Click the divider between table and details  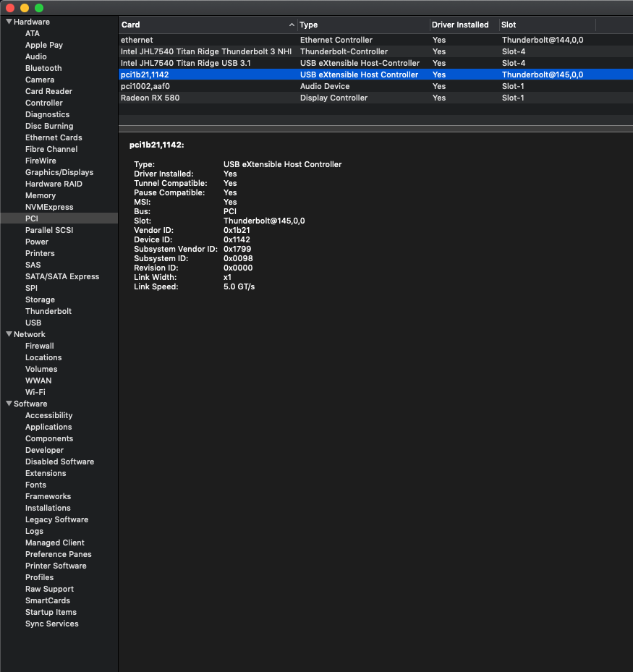(375, 129)
